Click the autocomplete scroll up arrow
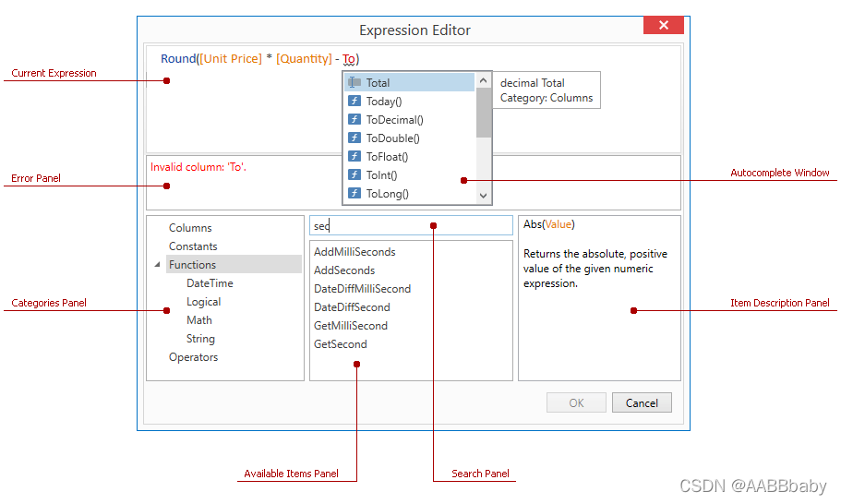Viewport: 841px width, 504px height. point(483,80)
